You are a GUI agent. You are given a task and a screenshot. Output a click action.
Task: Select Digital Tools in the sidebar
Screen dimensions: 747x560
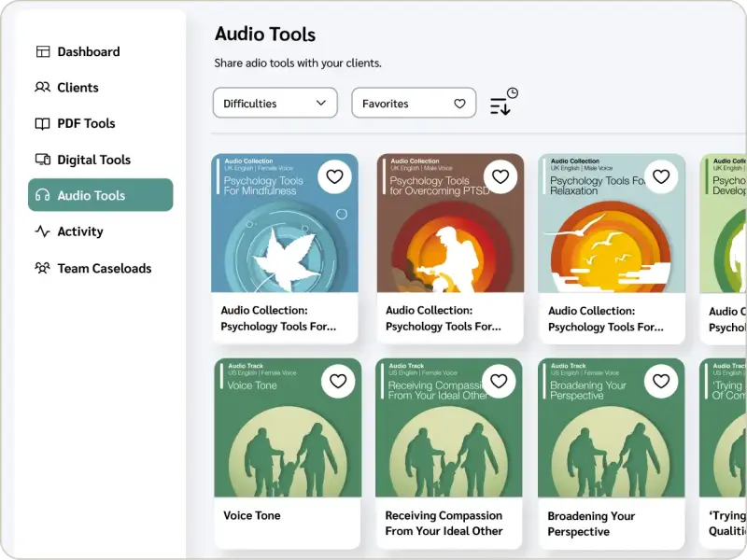coord(83,160)
